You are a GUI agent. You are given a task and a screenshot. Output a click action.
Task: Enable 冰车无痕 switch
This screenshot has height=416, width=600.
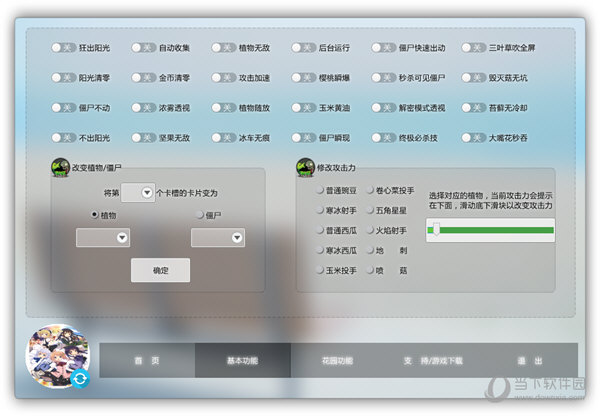[224, 137]
